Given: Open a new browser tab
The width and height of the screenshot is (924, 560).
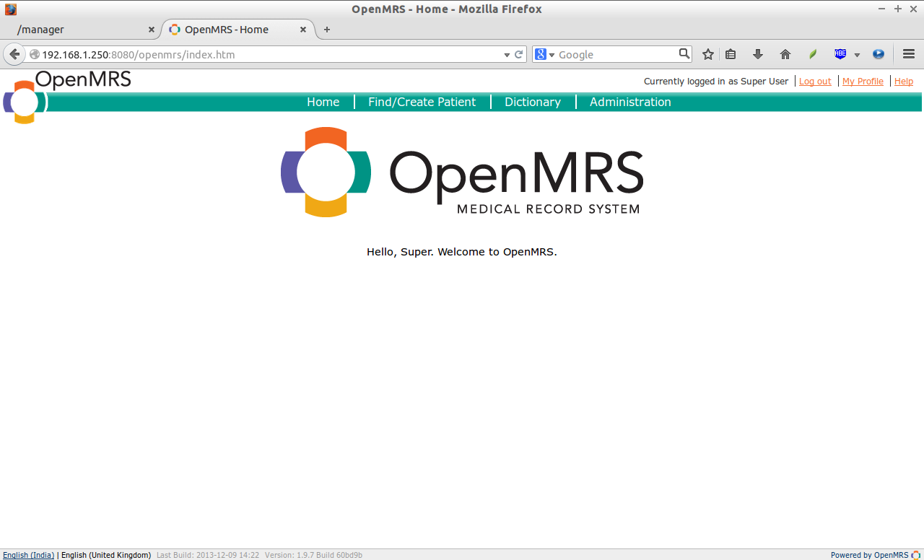Looking at the screenshot, I should pos(327,30).
